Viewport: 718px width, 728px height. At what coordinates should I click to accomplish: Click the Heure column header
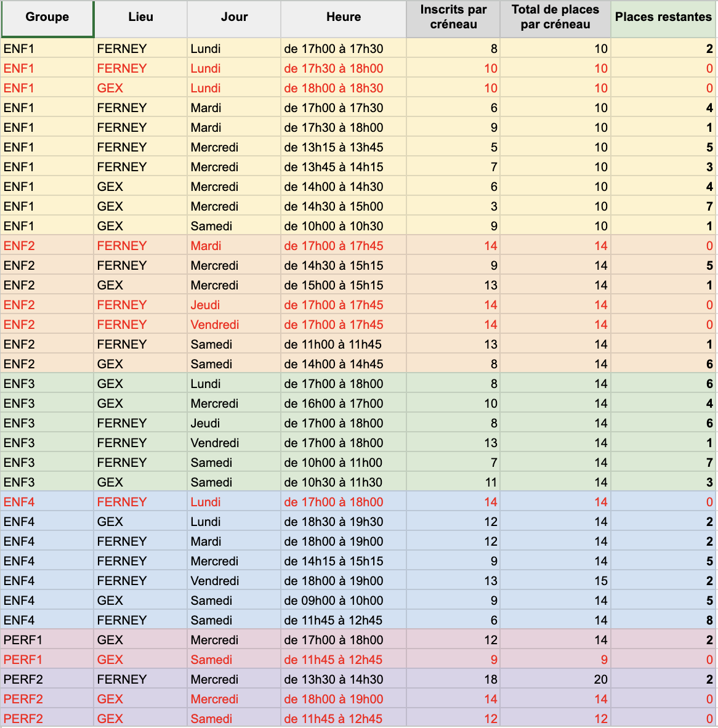click(x=344, y=18)
